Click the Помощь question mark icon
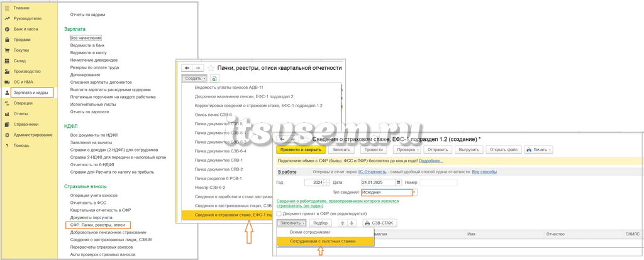Screen dimensions: 644x260 click(x=6, y=145)
